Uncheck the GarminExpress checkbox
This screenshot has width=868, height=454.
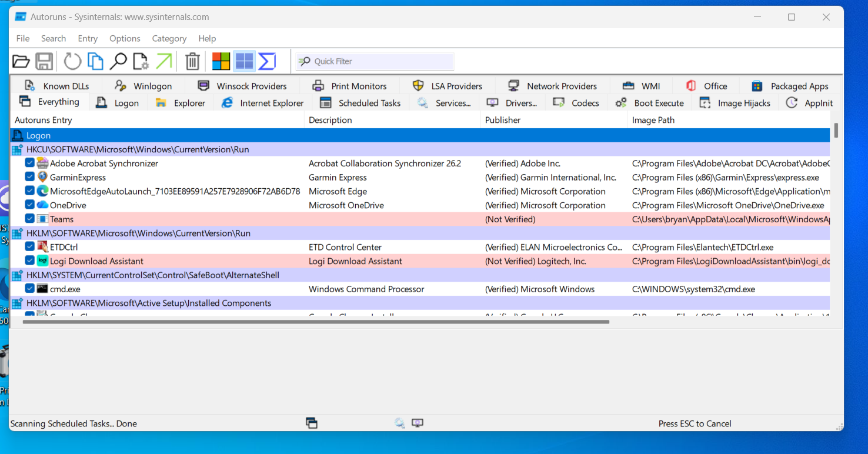click(29, 177)
